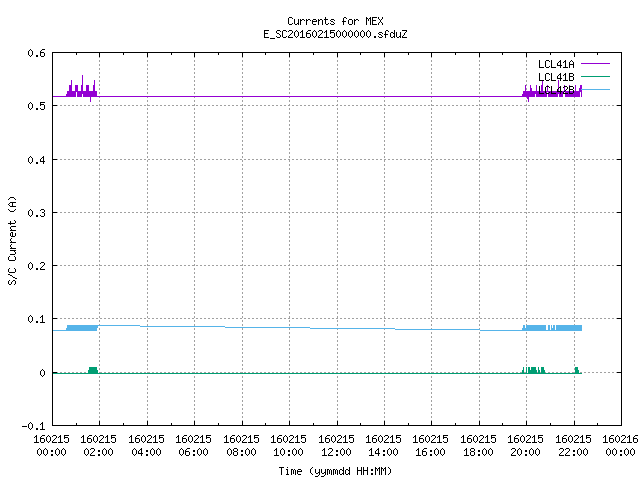Image resolution: width=640 pixels, height=480 pixels.
Task: Select the 0.1 y-axis tick value
Action: click(x=36, y=319)
